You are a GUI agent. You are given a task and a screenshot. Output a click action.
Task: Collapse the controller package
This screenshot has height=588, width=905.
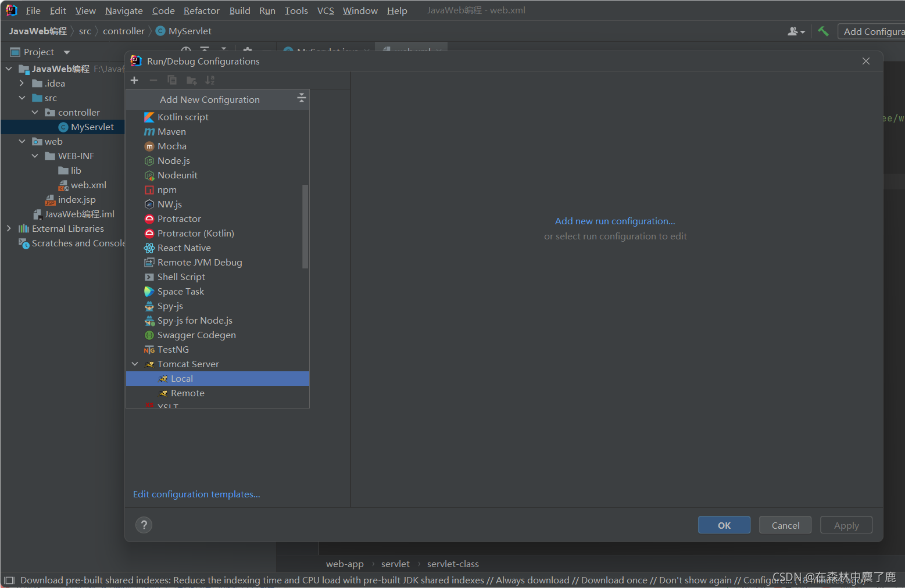[x=35, y=112]
